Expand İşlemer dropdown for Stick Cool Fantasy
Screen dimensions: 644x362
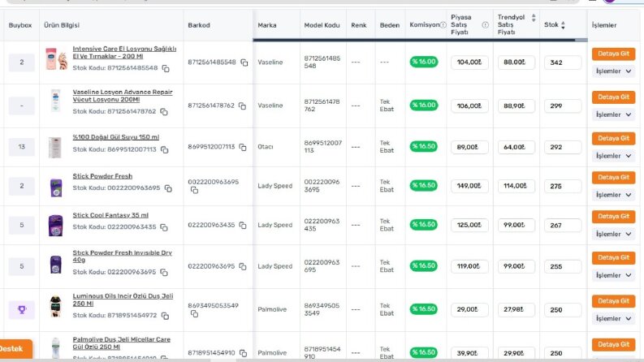(x=613, y=234)
